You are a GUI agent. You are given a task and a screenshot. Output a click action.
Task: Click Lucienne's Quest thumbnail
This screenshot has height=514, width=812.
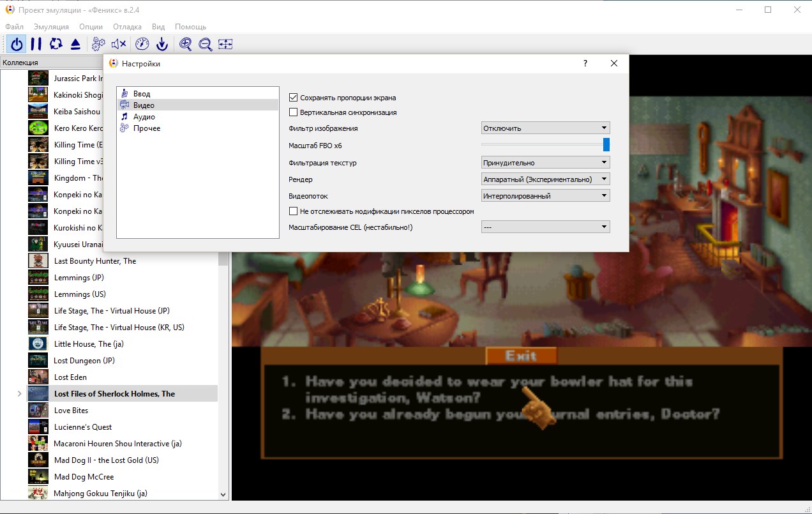coord(38,427)
